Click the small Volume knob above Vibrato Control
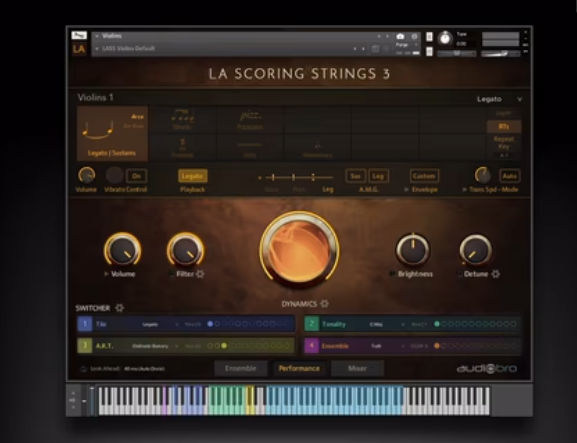577x443 pixels. tap(86, 175)
